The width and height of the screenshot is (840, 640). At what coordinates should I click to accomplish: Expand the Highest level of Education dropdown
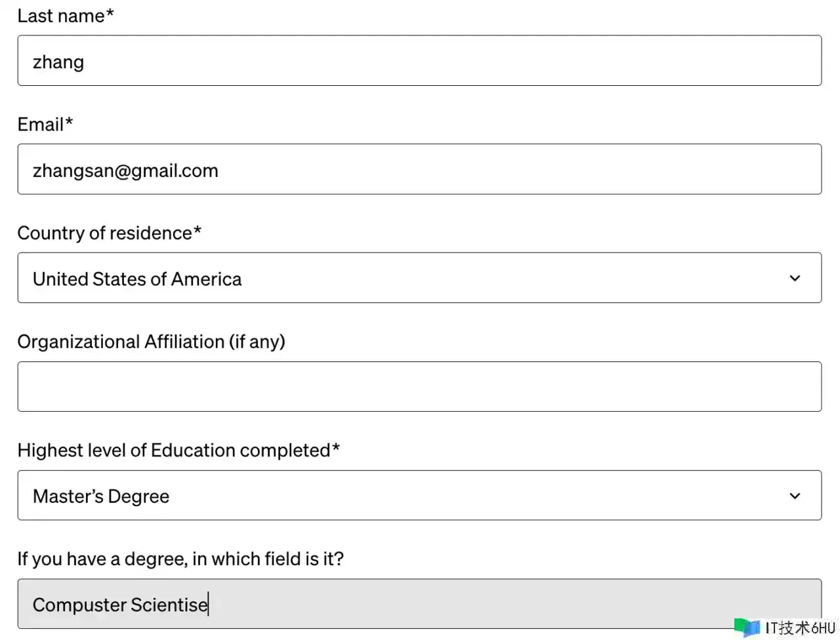[419, 496]
